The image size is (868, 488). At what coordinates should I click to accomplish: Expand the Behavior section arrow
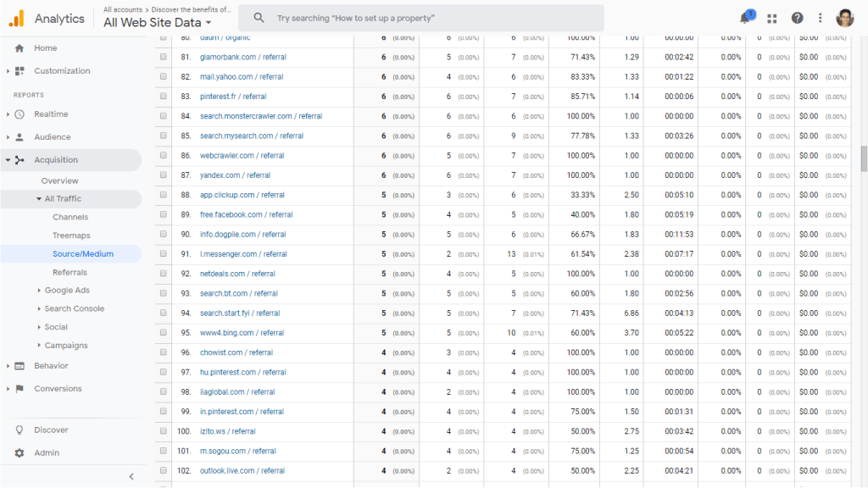pos(8,366)
